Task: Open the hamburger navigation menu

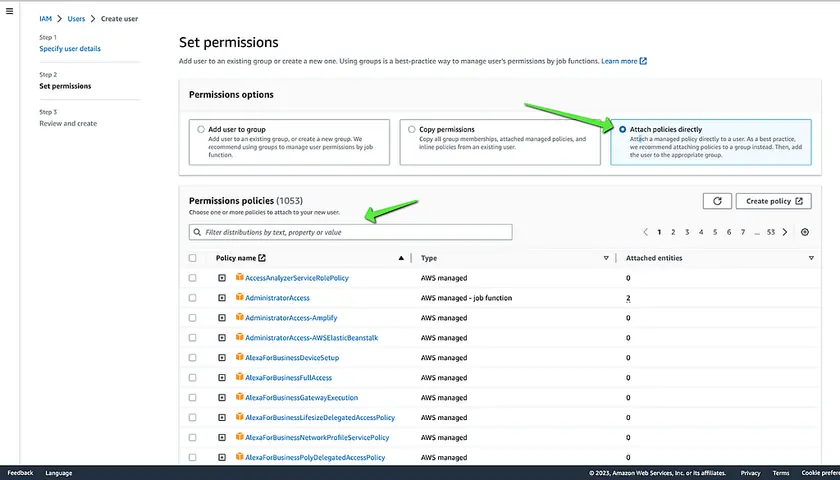Action: pos(9,11)
